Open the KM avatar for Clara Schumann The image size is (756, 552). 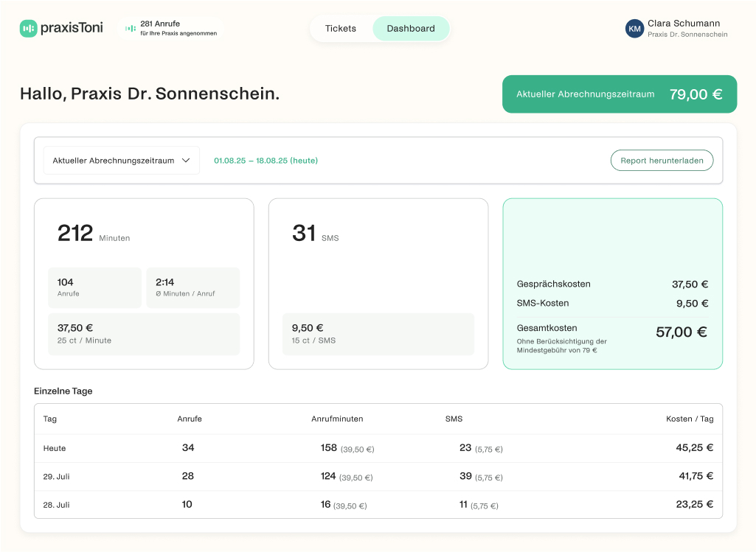[x=634, y=29]
